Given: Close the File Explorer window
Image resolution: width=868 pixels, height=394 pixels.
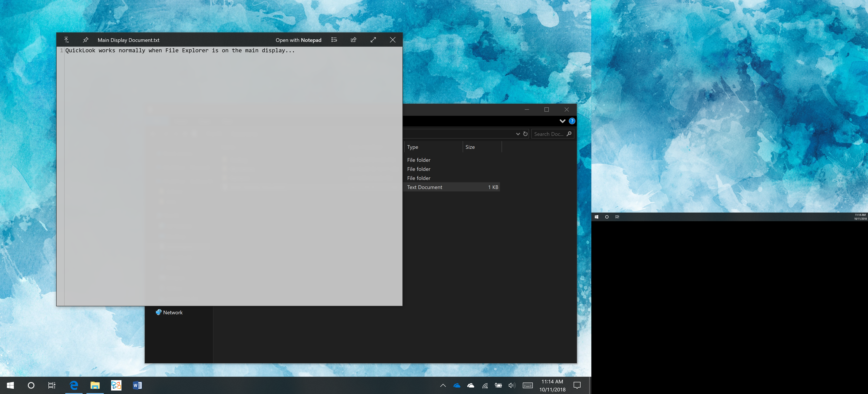Looking at the screenshot, I should [x=566, y=110].
